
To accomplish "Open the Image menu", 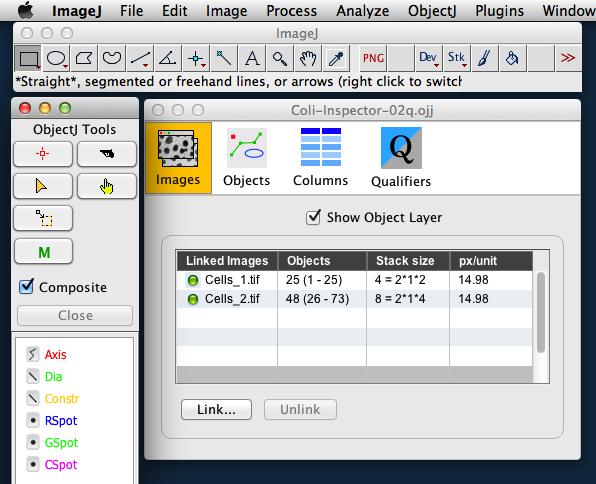I will pos(226,11).
